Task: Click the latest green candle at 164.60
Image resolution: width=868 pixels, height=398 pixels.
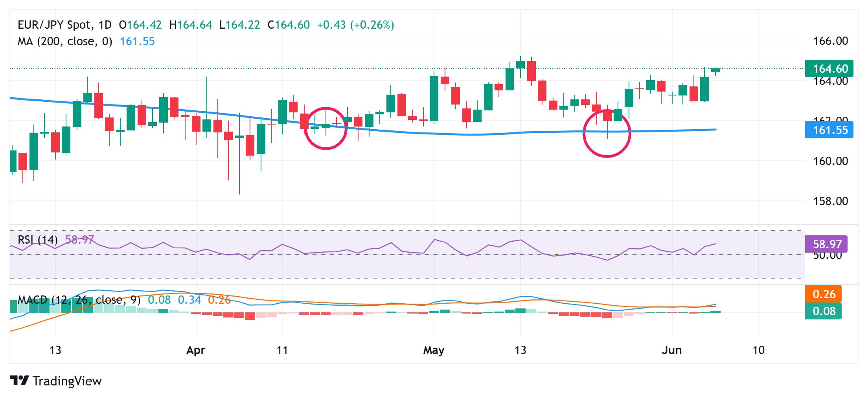Action: [715, 70]
